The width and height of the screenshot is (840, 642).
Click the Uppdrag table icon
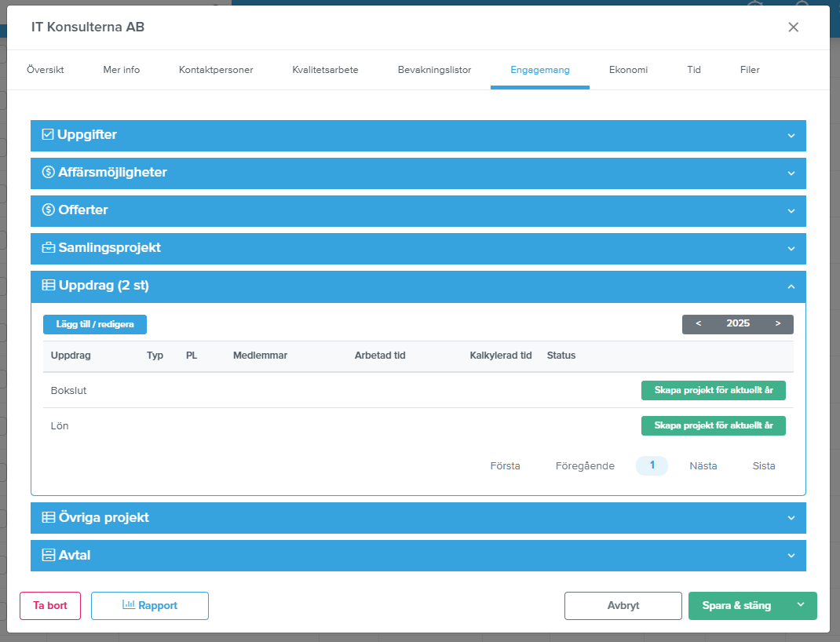pyautogui.click(x=49, y=286)
